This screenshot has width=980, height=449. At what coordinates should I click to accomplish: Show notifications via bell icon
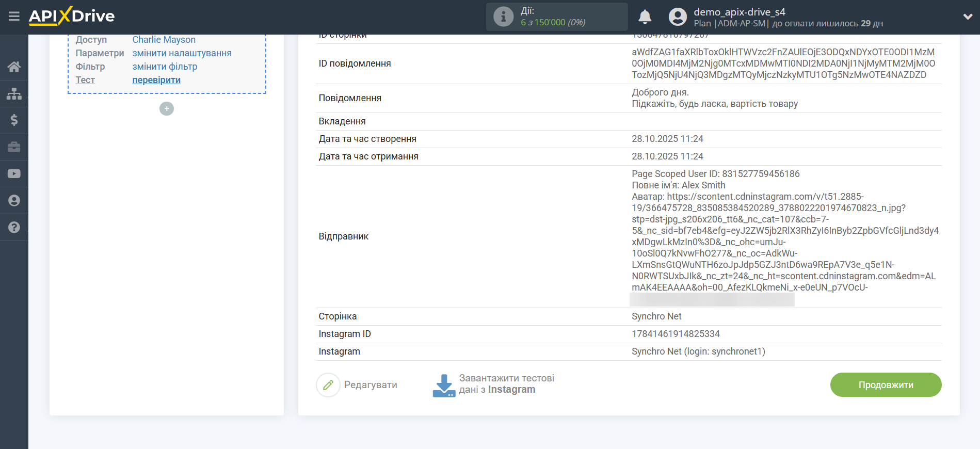click(645, 17)
